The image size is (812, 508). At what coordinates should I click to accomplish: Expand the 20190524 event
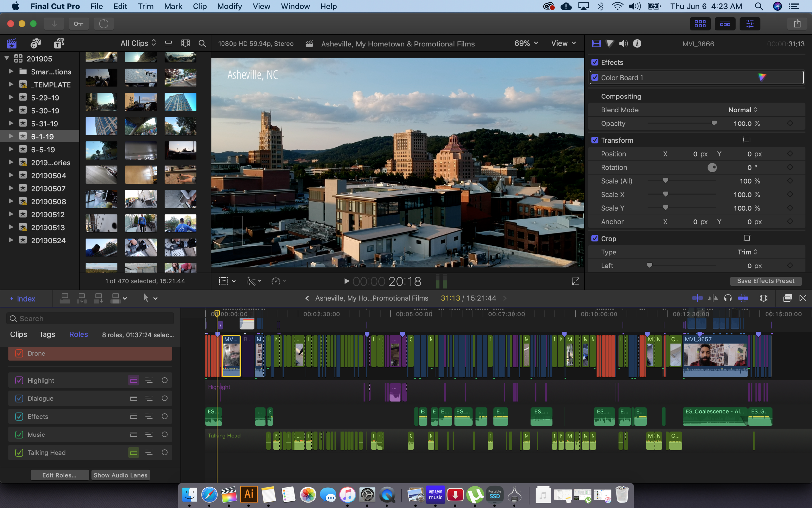[11, 240]
